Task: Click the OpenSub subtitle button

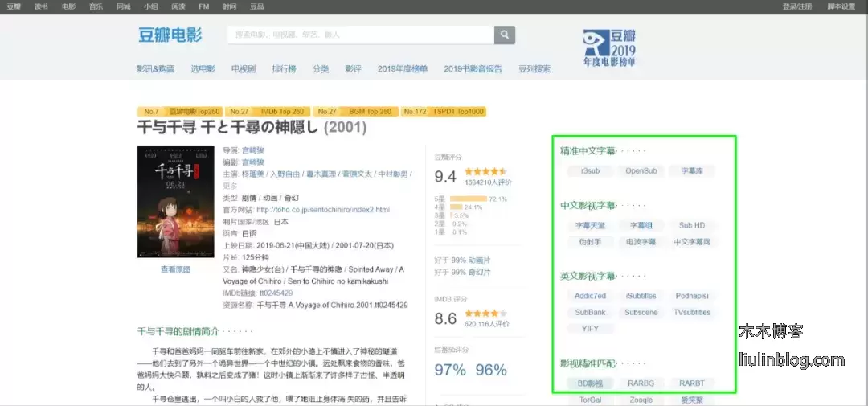Action: click(x=641, y=171)
